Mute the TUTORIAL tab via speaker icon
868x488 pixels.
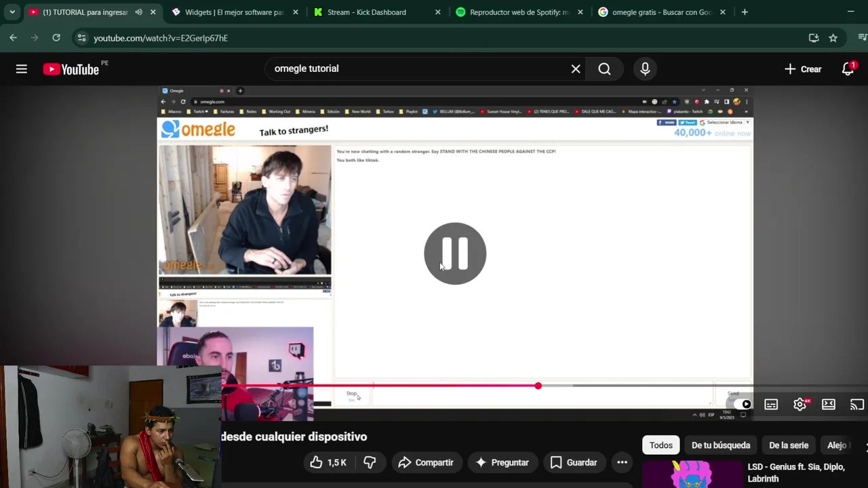(138, 12)
